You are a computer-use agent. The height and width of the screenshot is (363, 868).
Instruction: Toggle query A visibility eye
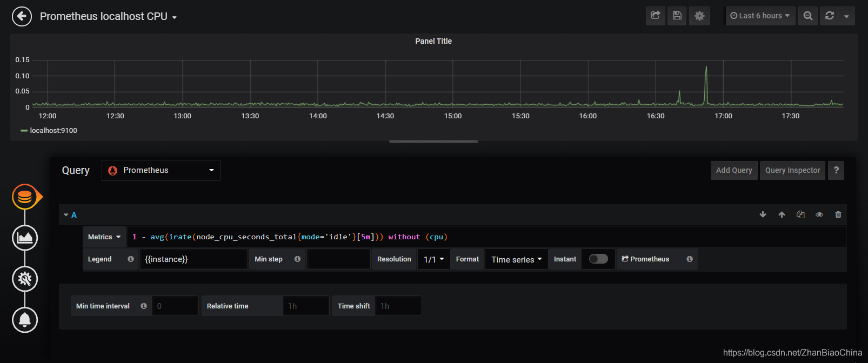pos(819,214)
